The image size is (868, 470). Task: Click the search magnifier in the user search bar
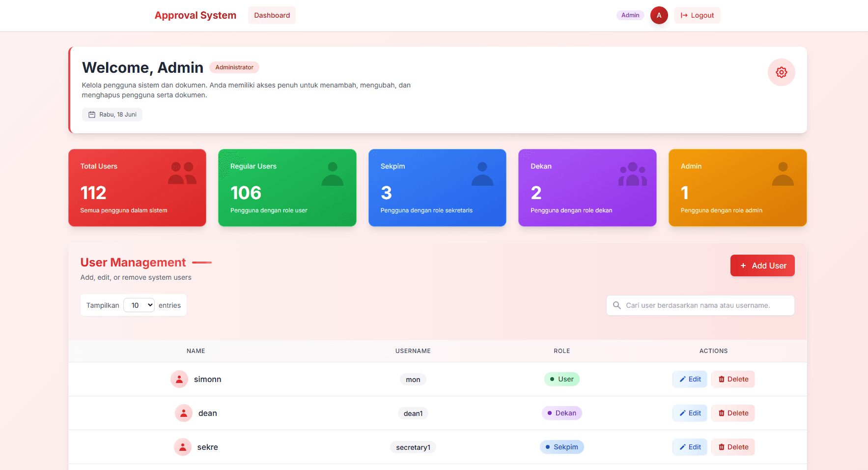[617, 305]
